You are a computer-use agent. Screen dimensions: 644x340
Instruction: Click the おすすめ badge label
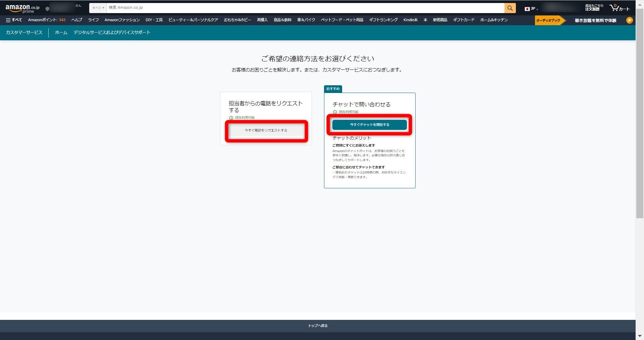[333, 89]
